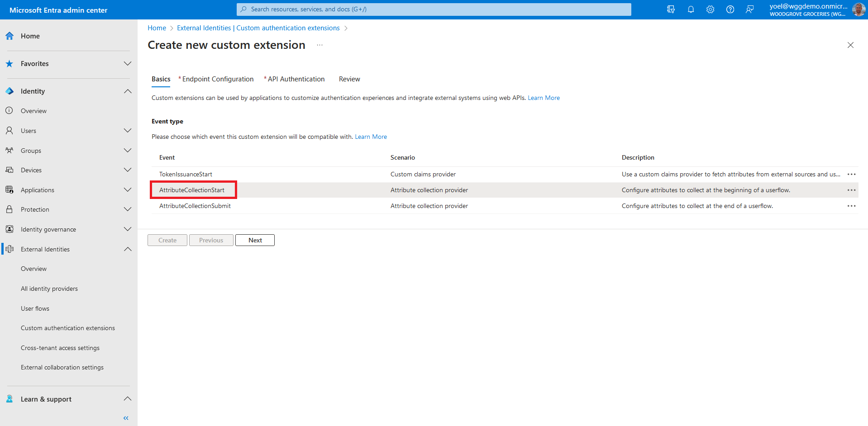Switch to the Endpoint Configuration tab
The image size is (868, 426).
[x=218, y=79]
